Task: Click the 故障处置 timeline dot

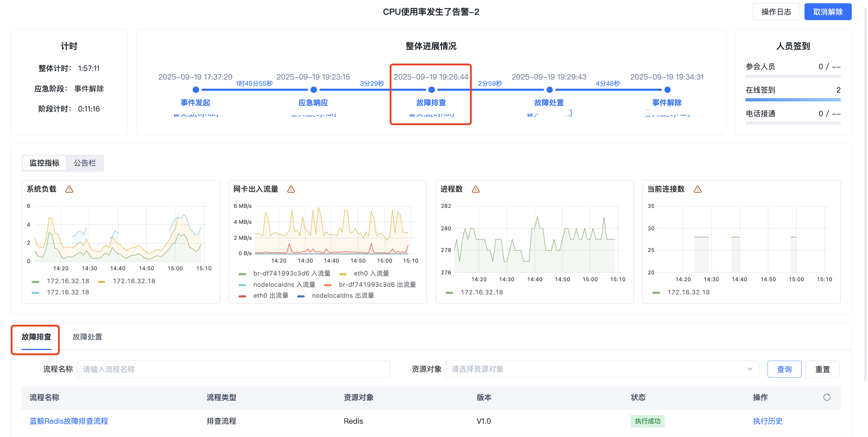Action: (x=549, y=90)
